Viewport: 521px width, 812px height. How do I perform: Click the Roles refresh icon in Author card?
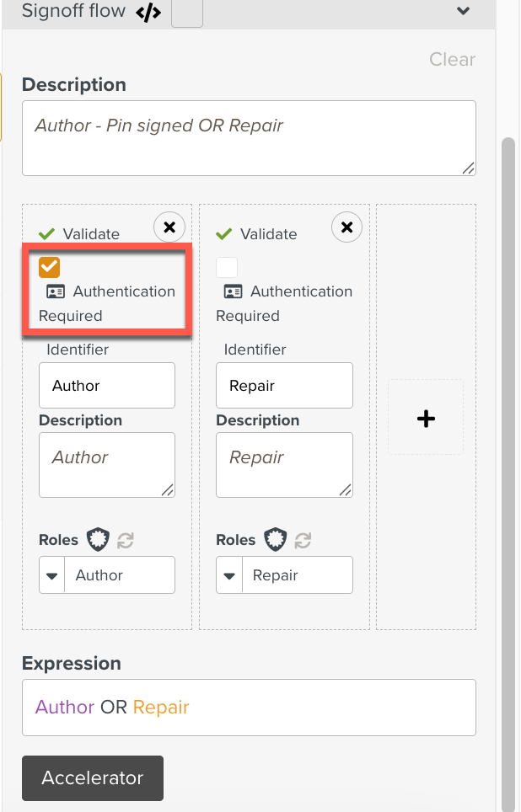[125, 540]
